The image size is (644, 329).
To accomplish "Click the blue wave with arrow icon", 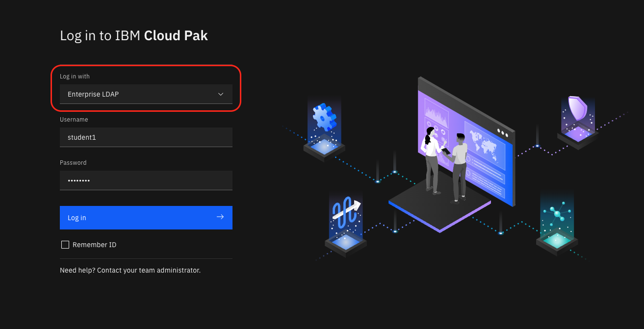I will [346, 211].
